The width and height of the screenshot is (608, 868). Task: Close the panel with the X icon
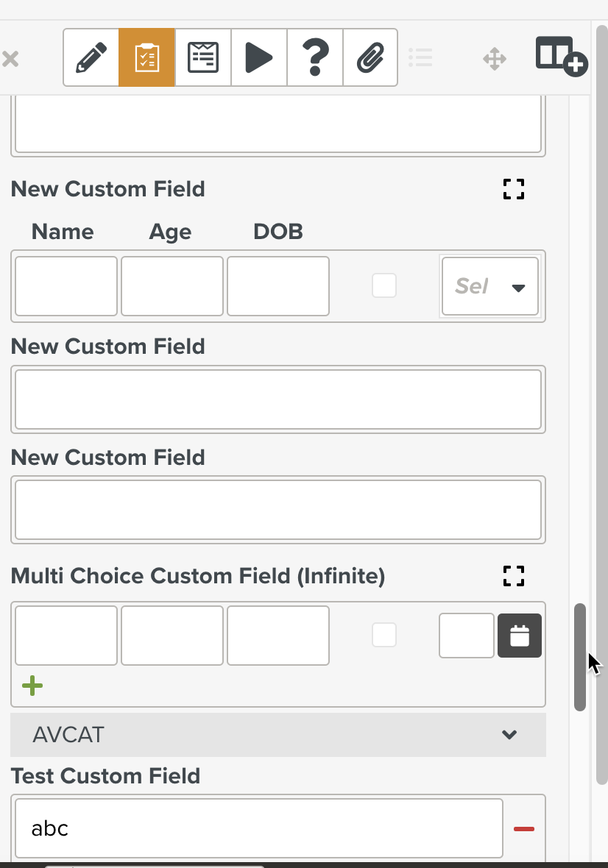(10, 59)
